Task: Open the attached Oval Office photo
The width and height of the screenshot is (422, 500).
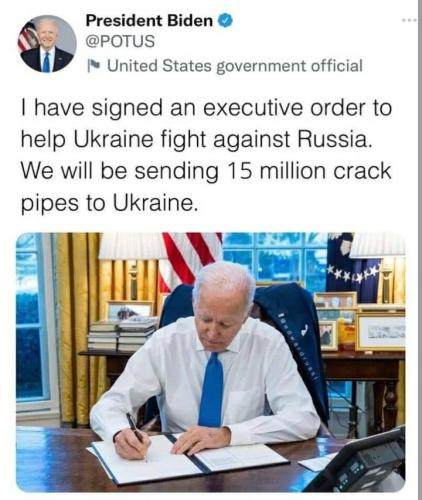Action: 211,362
